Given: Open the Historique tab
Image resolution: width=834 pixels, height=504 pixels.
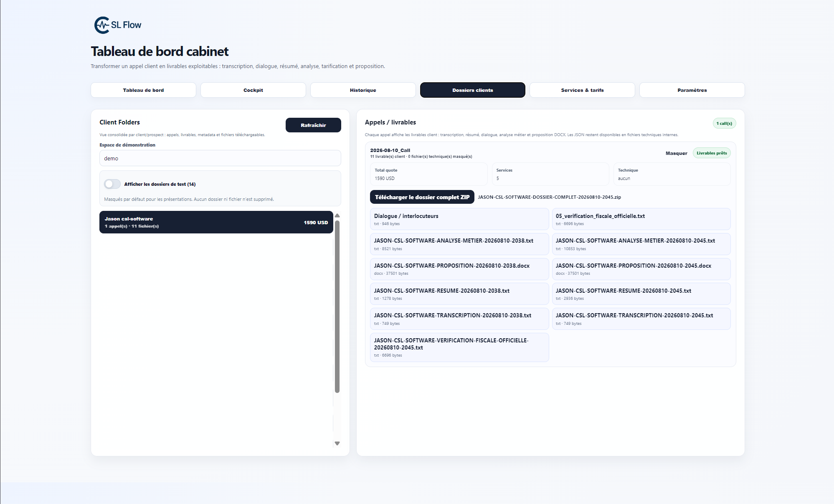Looking at the screenshot, I should tap(363, 90).
